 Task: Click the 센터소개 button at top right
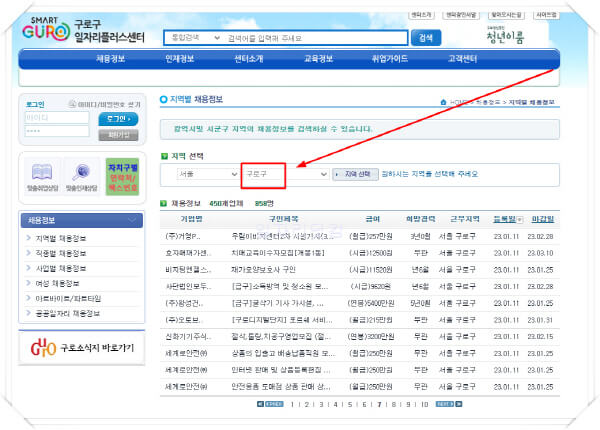[x=421, y=15]
